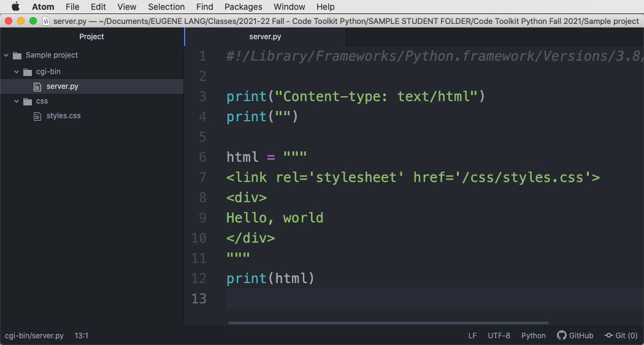Select the Project panel tab
This screenshot has width=644, height=345.
(x=92, y=37)
